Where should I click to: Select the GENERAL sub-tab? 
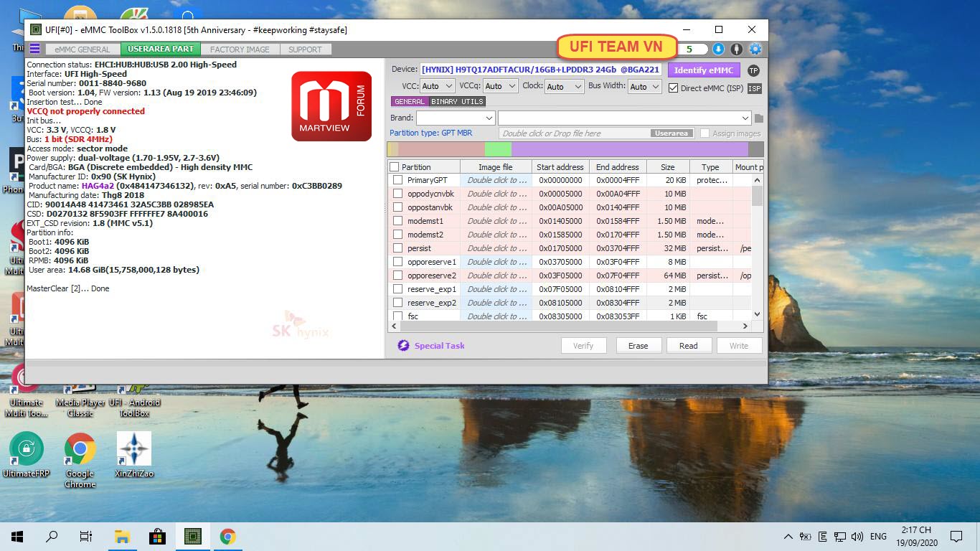pos(410,102)
